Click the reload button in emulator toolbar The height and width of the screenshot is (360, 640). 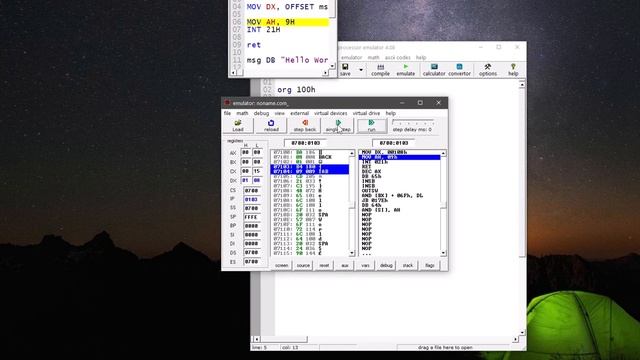pyautogui.click(x=271, y=126)
